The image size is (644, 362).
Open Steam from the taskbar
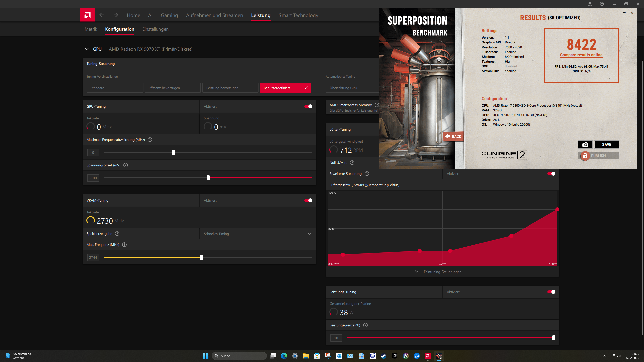tap(383, 356)
